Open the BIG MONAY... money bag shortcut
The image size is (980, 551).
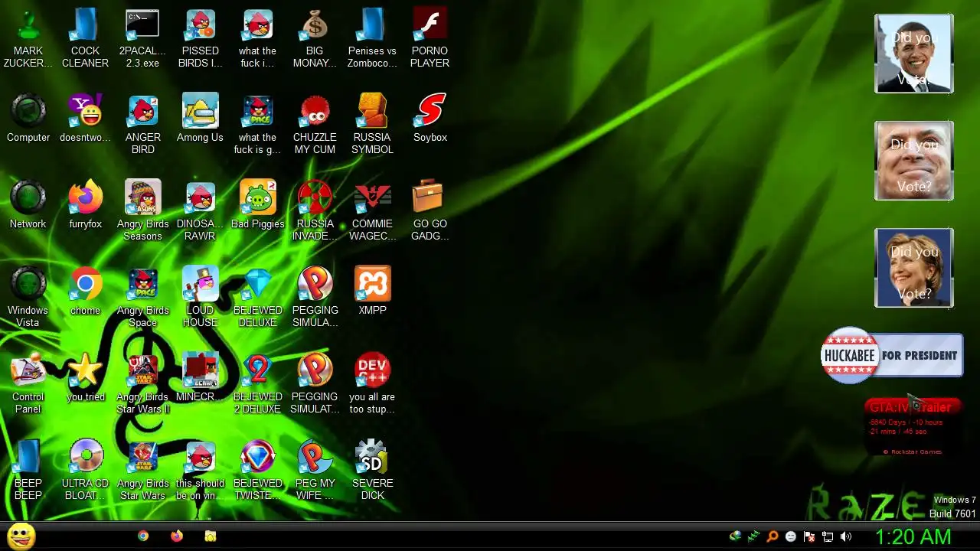coord(315,38)
